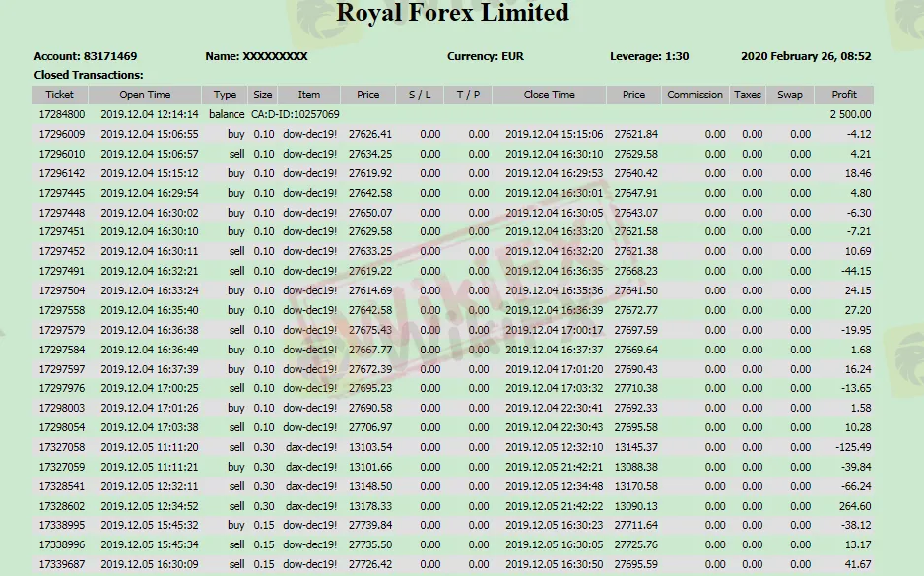Viewport: 924px width, 576px height.
Task: Click the open price 27619.92
Action: coord(370,173)
